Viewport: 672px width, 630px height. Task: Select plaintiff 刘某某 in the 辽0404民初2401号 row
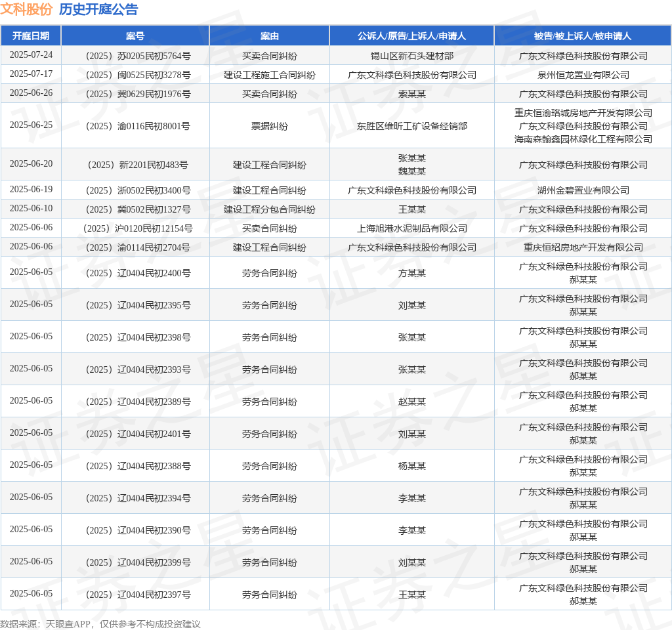[412, 434]
